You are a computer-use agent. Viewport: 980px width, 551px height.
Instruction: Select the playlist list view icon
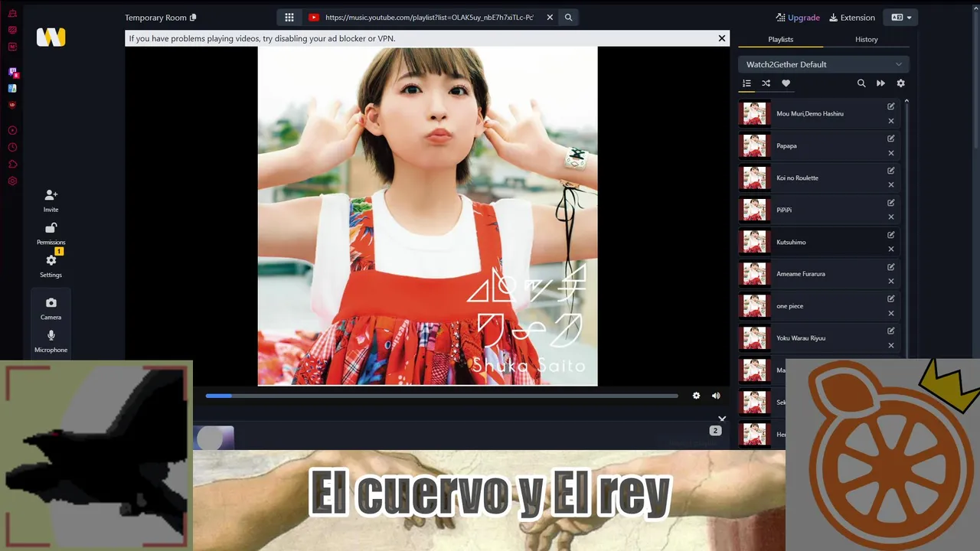pyautogui.click(x=746, y=83)
